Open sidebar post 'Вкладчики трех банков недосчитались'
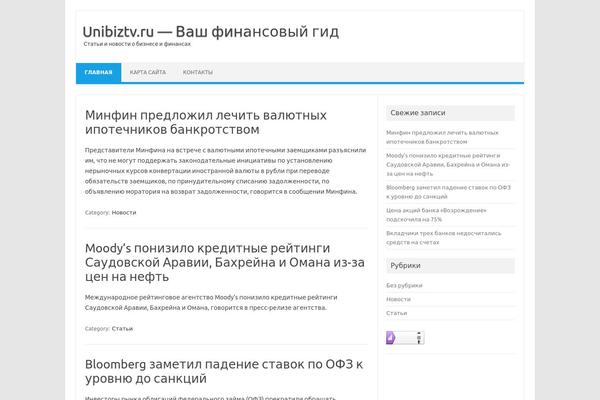Viewport: 600px width, 400px height. [x=443, y=238]
